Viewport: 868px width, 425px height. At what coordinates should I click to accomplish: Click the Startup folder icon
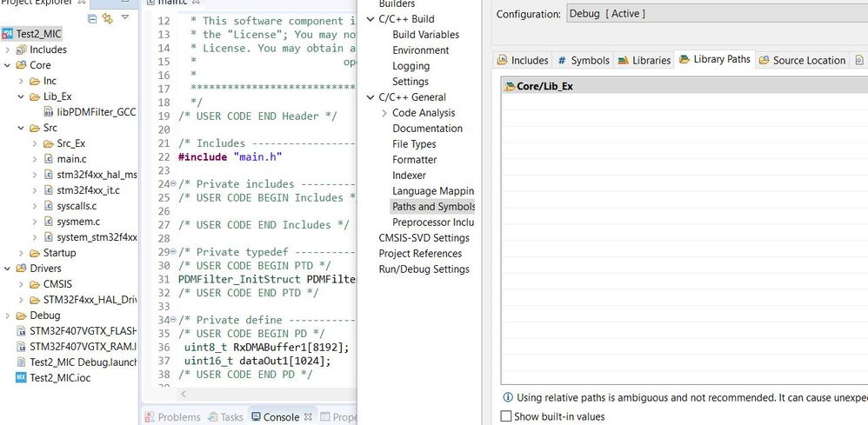[x=35, y=253]
